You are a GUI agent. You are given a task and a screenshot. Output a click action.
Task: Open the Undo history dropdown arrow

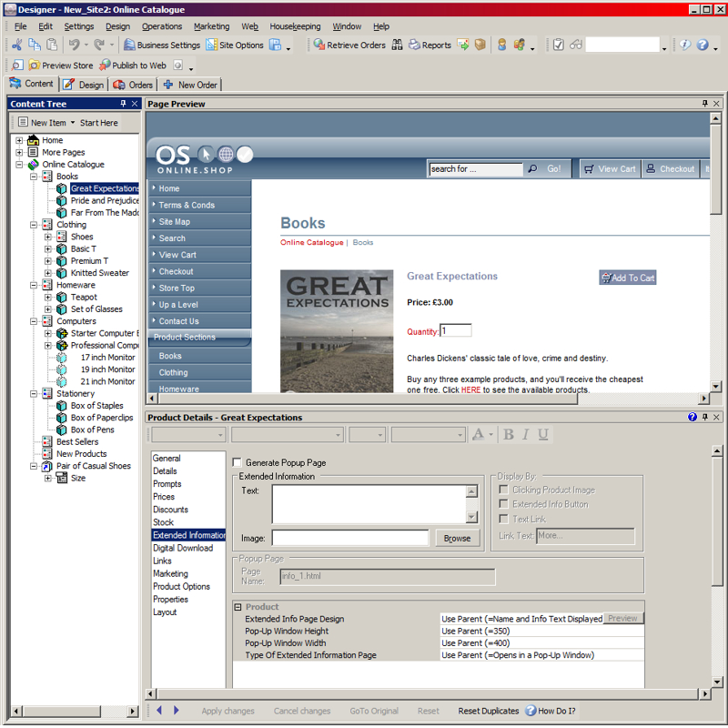tap(86, 45)
